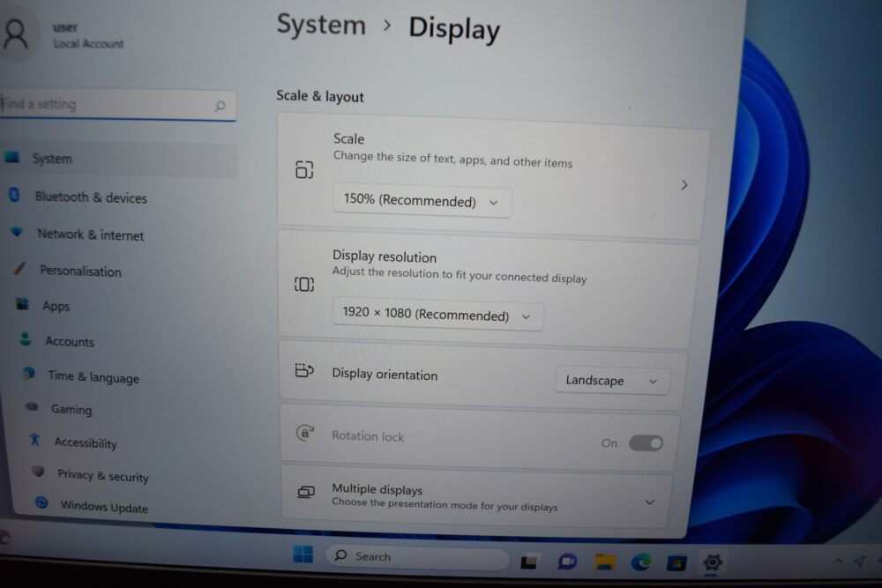The width and height of the screenshot is (882, 588).
Task: Open the Landscape orientation dropdown
Action: tap(613, 381)
